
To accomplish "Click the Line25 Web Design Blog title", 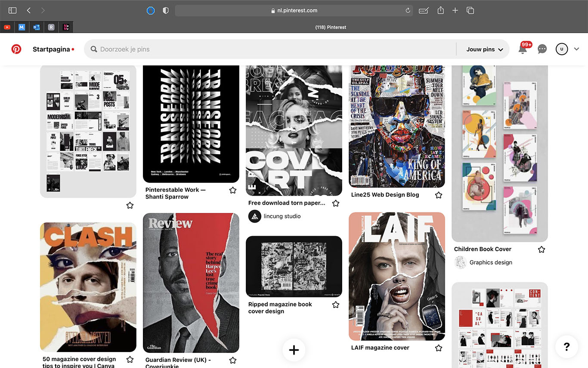I will coord(385,195).
